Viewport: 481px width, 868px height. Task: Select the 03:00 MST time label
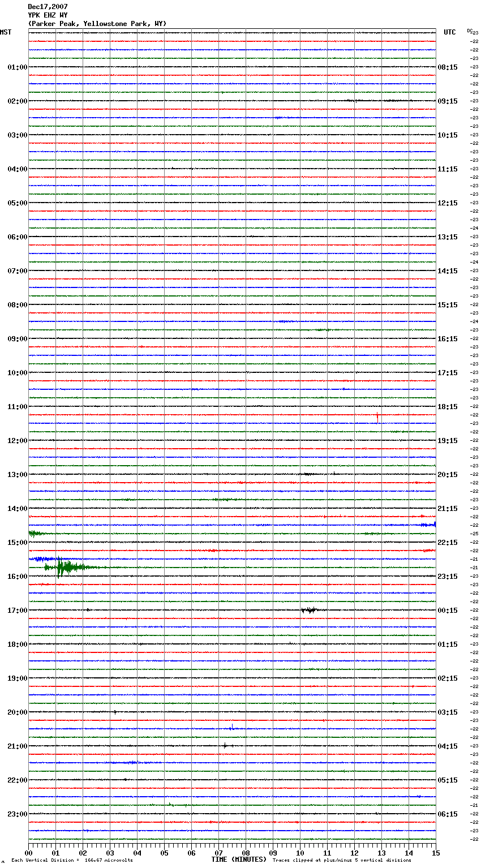17,135
